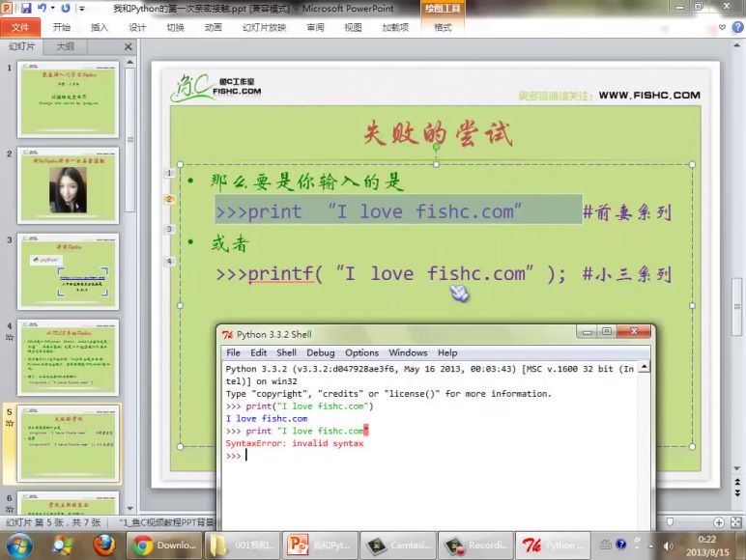Switch to the 切换 ribbon tab

pos(175,27)
